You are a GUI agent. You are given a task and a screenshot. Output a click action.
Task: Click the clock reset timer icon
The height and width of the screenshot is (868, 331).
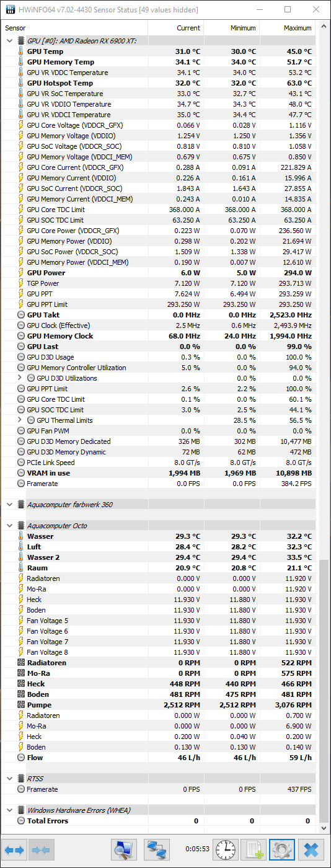coord(226,849)
